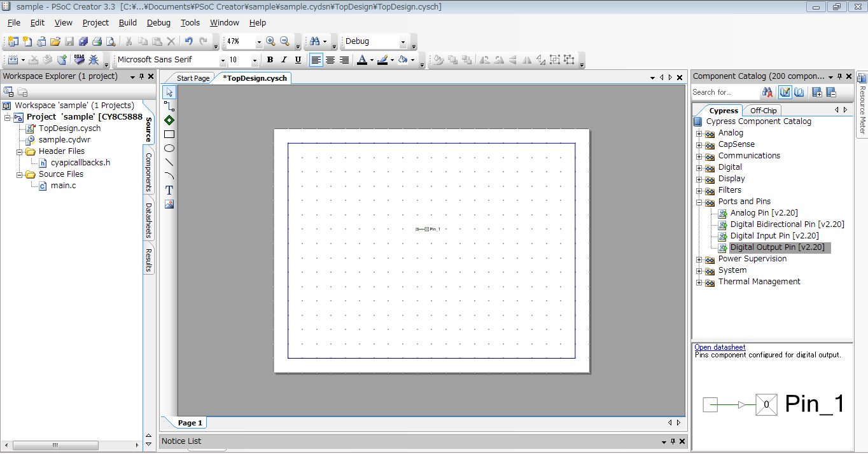Image resolution: width=868 pixels, height=454 pixels.
Task: Click the Undo toolbar icon
Action: 189,41
